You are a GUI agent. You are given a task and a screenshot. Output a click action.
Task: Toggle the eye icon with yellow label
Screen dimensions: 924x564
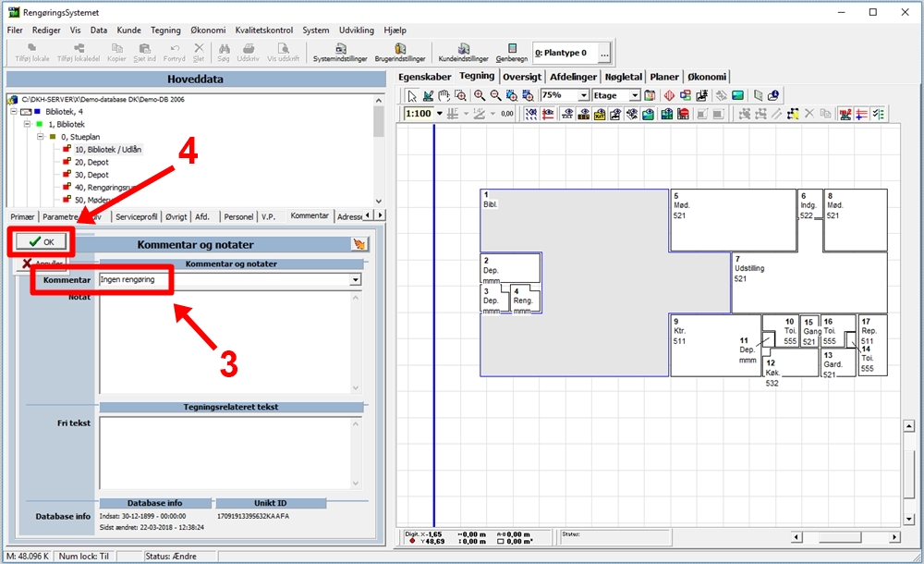coord(600,114)
